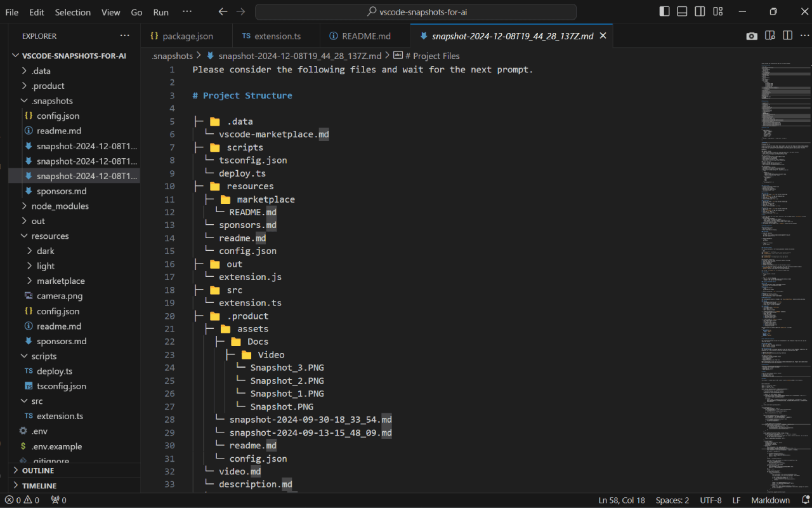The height and width of the screenshot is (508, 812).
Task: Toggle the primary sidebar visibility
Action: 664,11
